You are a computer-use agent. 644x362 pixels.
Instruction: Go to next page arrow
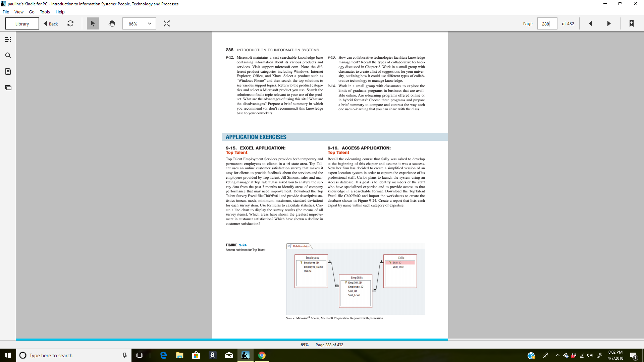[x=609, y=23]
